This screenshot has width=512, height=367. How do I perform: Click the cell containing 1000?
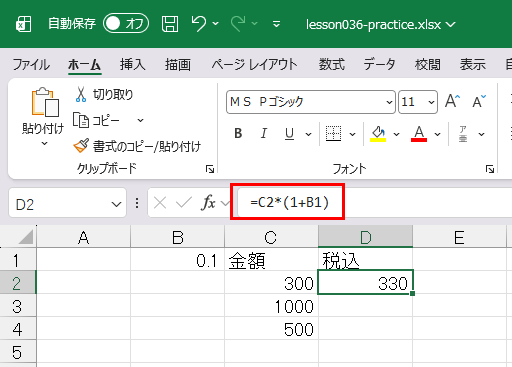(x=271, y=306)
